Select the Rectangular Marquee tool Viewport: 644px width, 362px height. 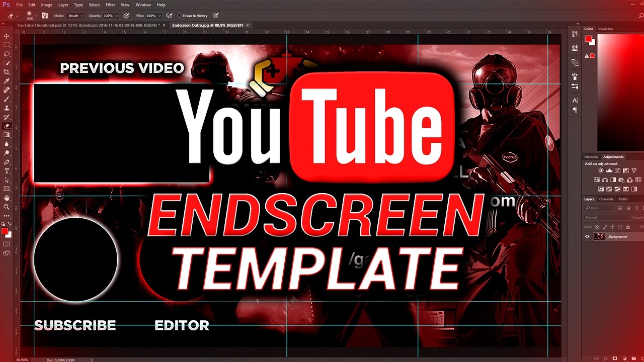tap(7, 45)
